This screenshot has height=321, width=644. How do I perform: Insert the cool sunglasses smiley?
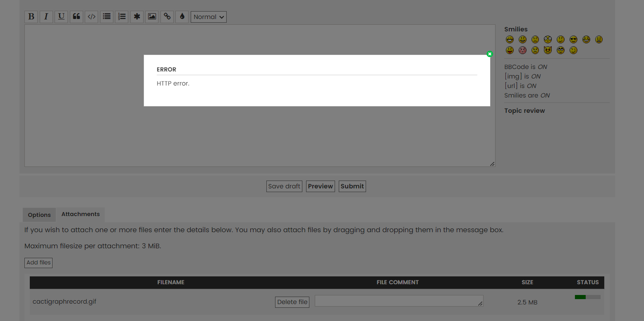coord(573,40)
